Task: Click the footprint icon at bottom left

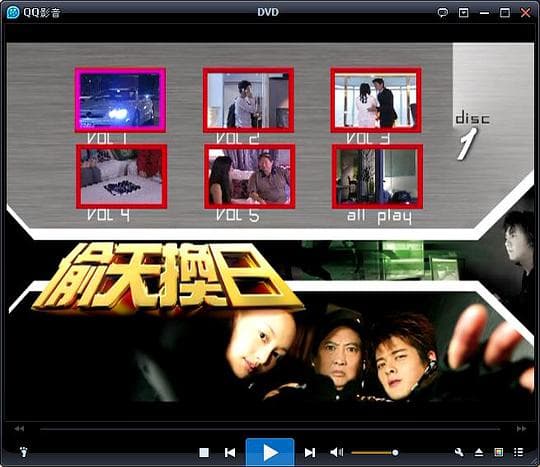Action: (23, 452)
